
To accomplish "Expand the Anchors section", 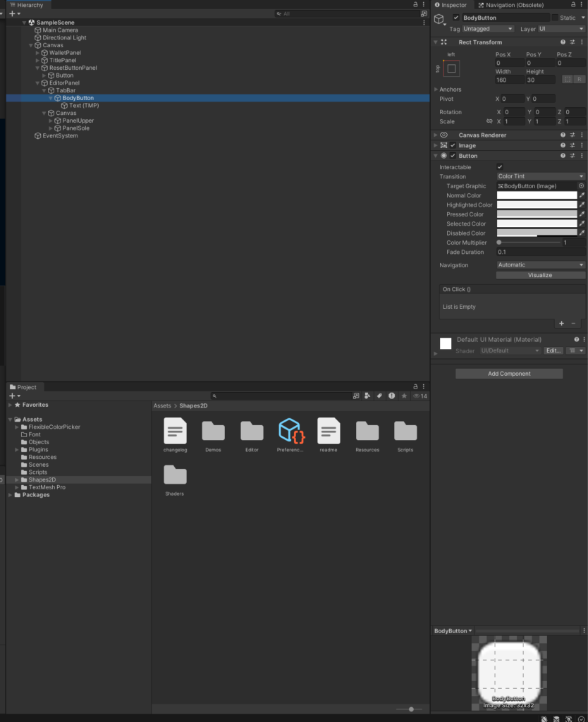I will point(436,90).
